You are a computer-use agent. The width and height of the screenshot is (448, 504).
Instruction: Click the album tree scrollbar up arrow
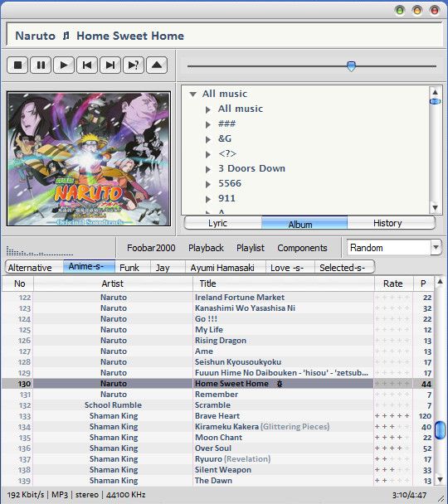tap(435, 92)
